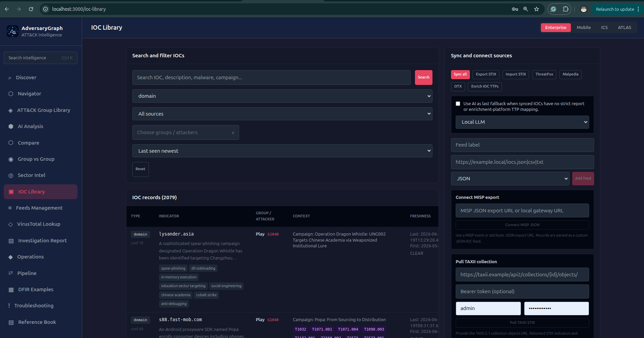
Task: Click the ATT&CK Group Library icon
Action: click(x=10, y=111)
